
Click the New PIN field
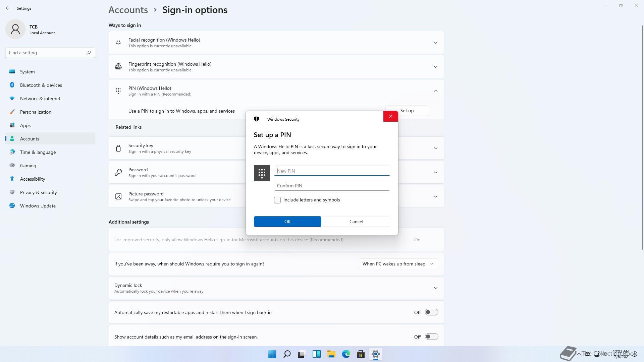[332, 171]
